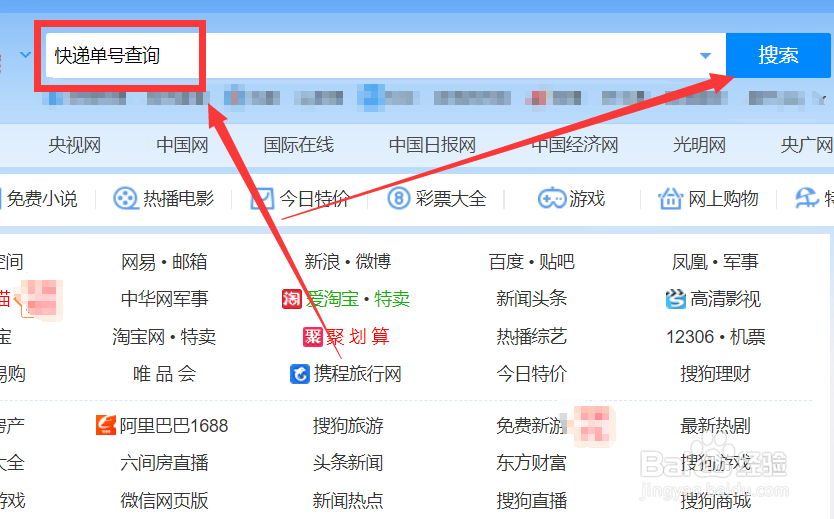Open the search suggestions dropdown arrow
Viewport: 834px width, 519px height.
coord(705,56)
